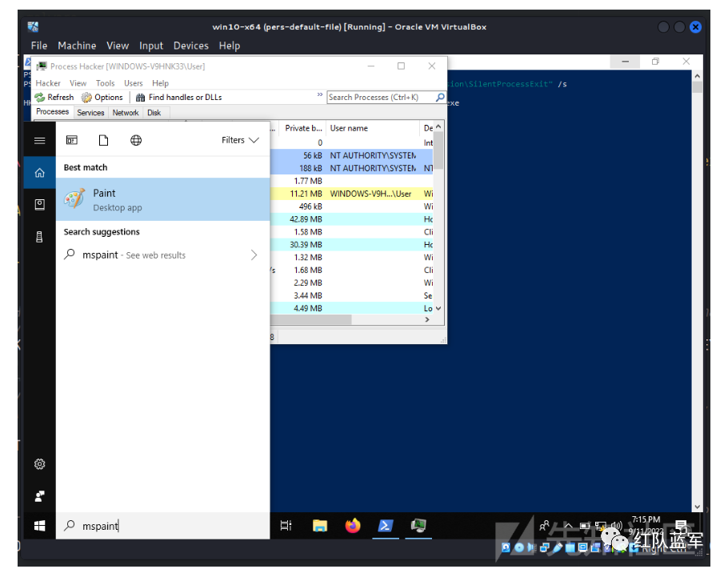This screenshot has height=573, width=728.
Task: Open the search Settings gear icon
Action: [x=40, y=464]
